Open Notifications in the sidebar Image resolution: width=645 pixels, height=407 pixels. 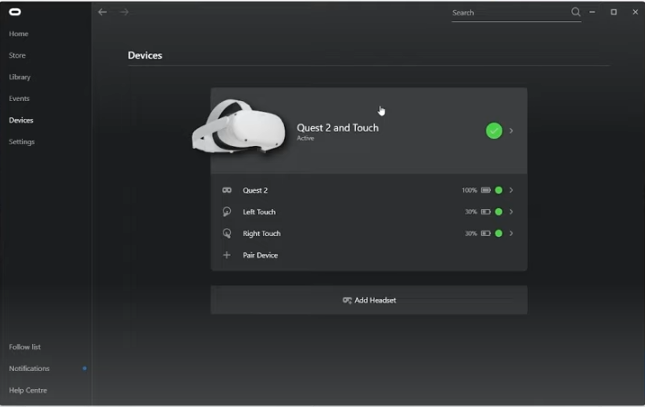(29, 368)
